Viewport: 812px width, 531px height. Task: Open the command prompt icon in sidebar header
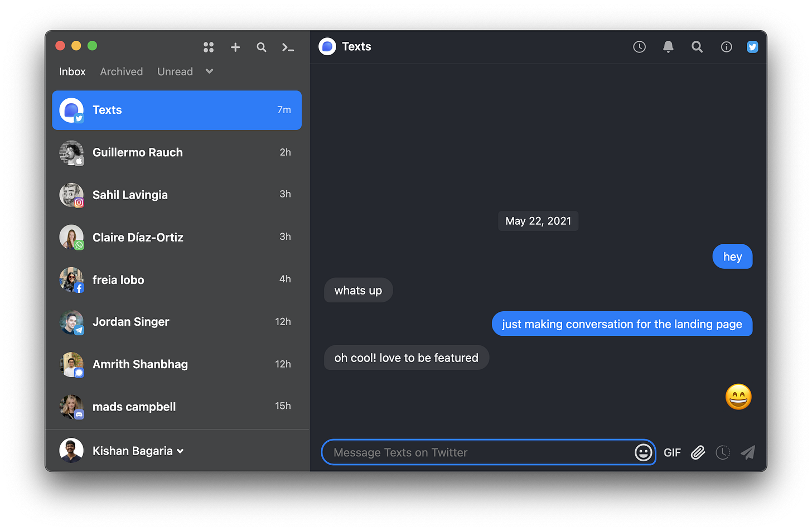tap(288, 47)
